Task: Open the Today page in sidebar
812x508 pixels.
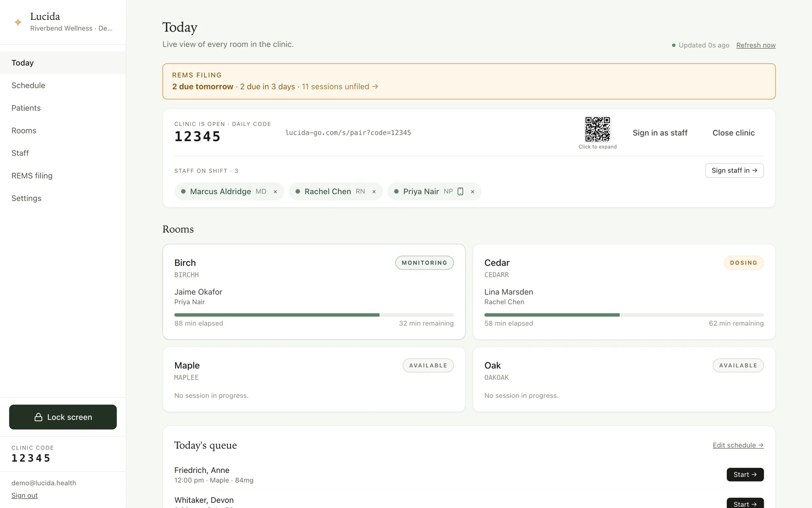Action: pos(63,63)
